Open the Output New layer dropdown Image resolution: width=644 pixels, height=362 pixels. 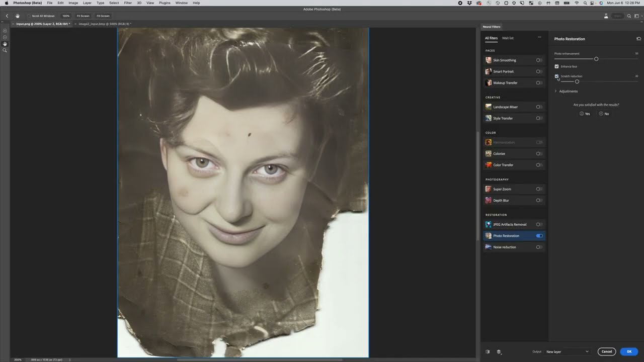click(x=567, y=351)
